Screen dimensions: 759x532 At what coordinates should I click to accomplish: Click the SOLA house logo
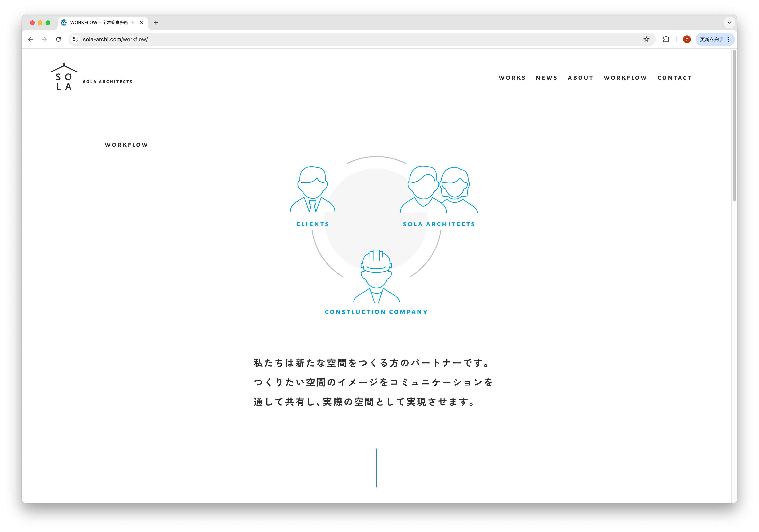click(x=64, y=77)
